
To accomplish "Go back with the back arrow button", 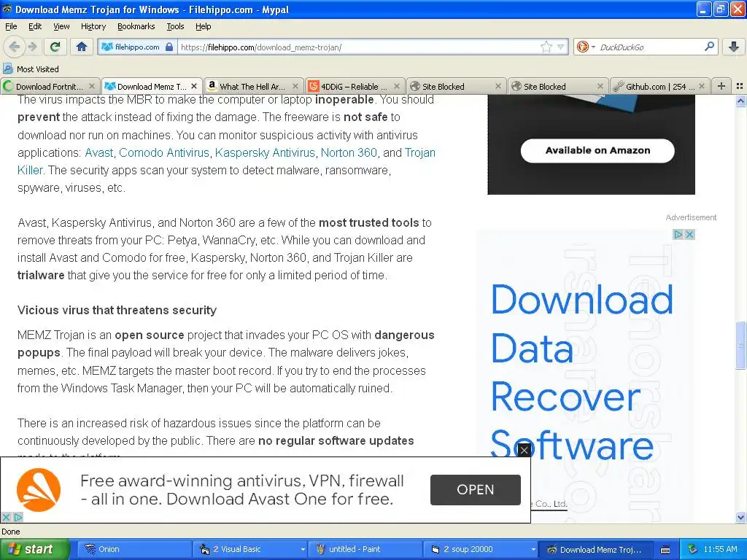I will 15,47.
